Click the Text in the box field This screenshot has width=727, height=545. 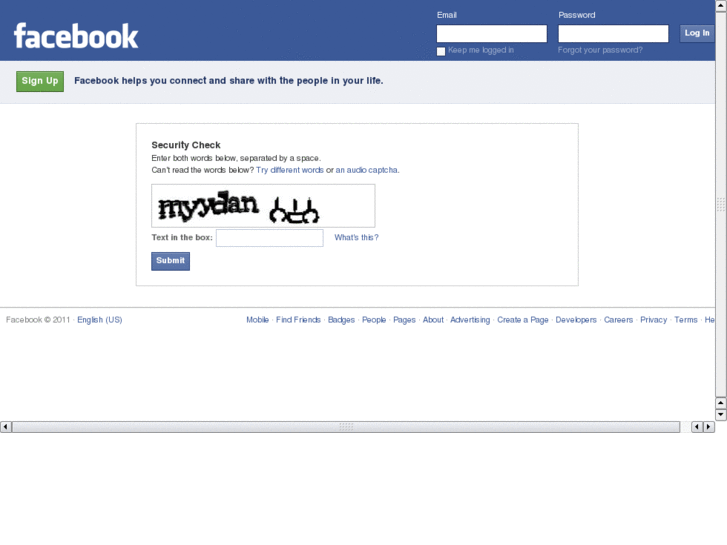[269, 238]
